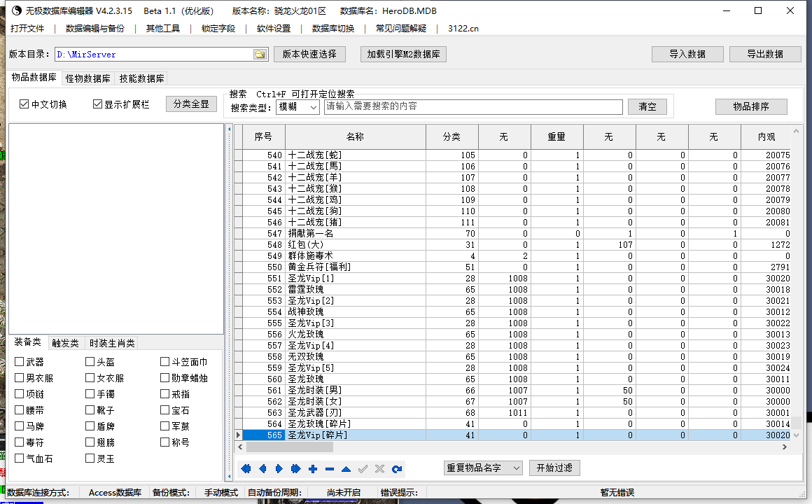Click the edit record triangle icon
Screen dimensions: 812x504
[346, 469]
